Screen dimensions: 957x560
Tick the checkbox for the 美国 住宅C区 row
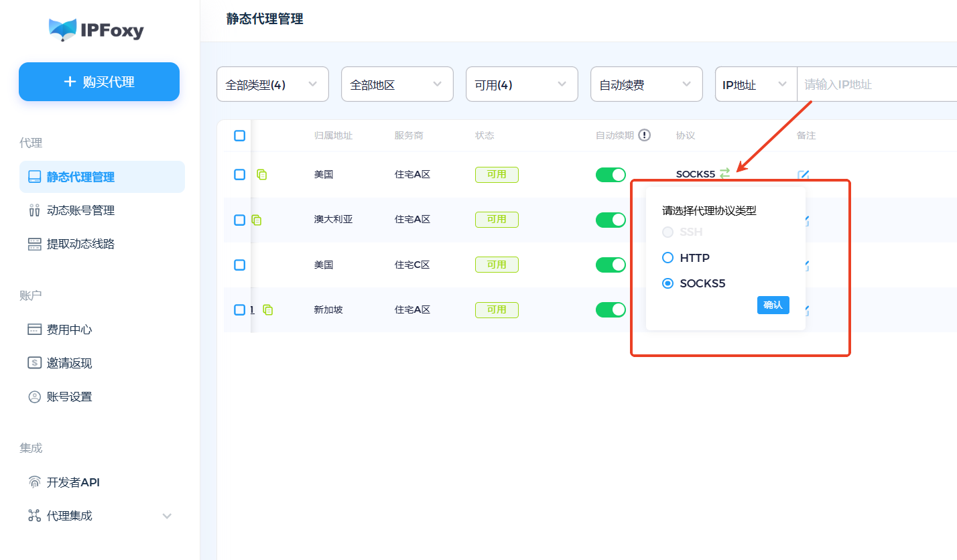[239, 265]
